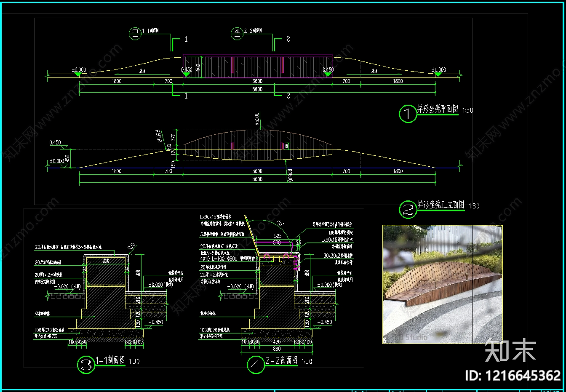Click the circled number 1 plan title marker
The width and height of the screenshot is (566, 392).
tap(408, 114)
